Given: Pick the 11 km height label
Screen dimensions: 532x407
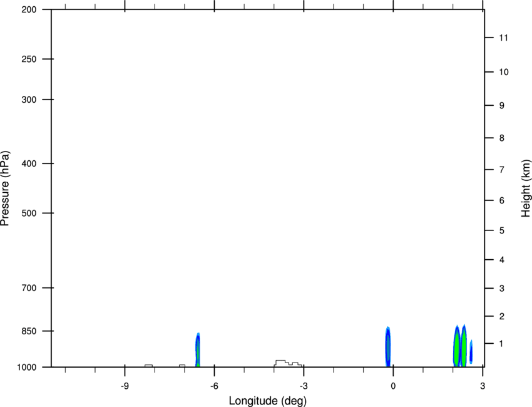Looking at the screenshot, I should pos(503,38).
